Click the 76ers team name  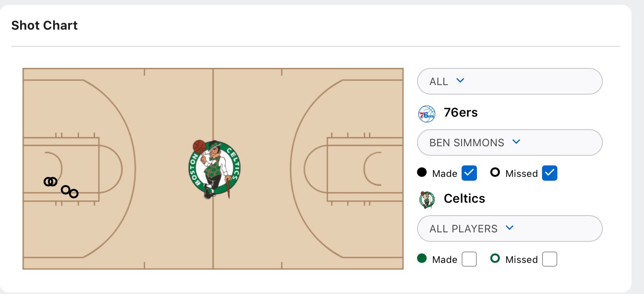click(x=461, y=113)
